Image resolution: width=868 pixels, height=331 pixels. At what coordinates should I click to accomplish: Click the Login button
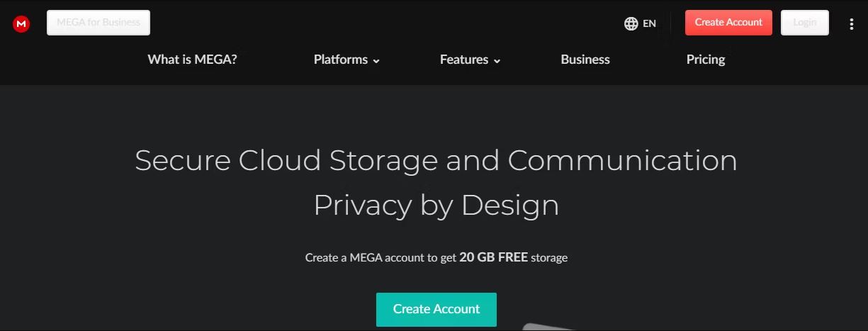pyautogui.click(x=805, y=23)
